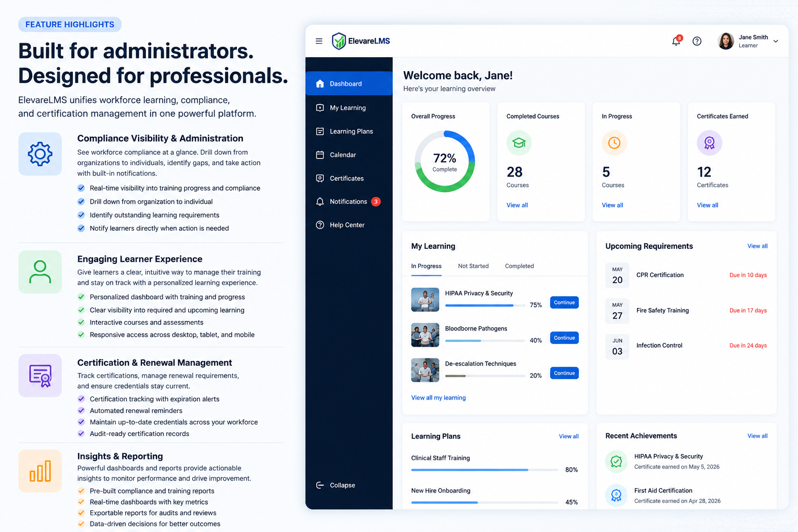Open the Bloodborne Pathogens course thumbnail
This screenshot has height=532, width=798.
pos(425,335)
